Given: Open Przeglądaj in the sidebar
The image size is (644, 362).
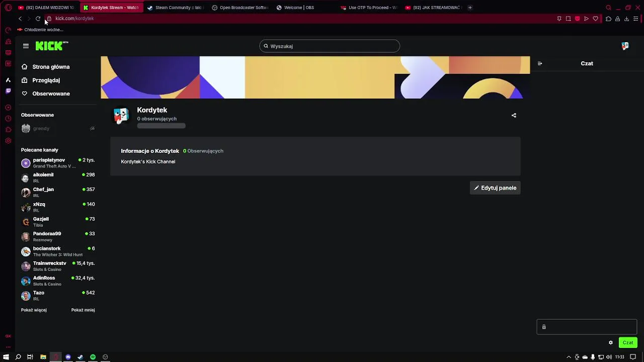Looking at the screenshot, I should pos(41,80).
